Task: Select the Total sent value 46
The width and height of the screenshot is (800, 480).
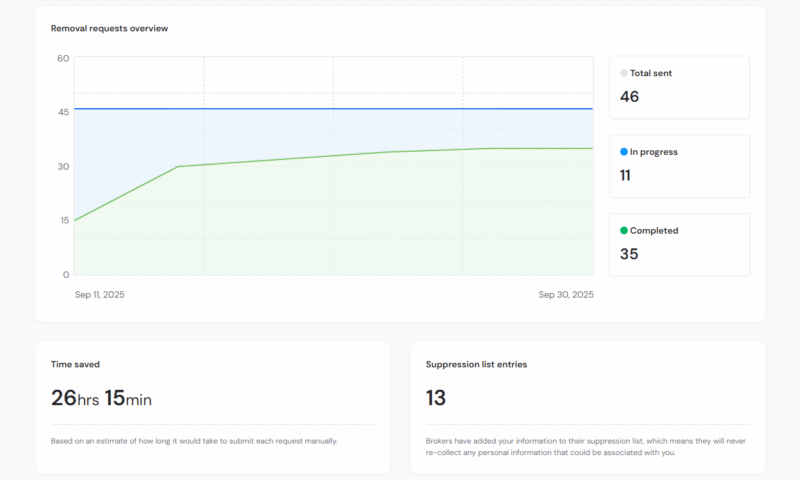Action: (x=629, y=97)
